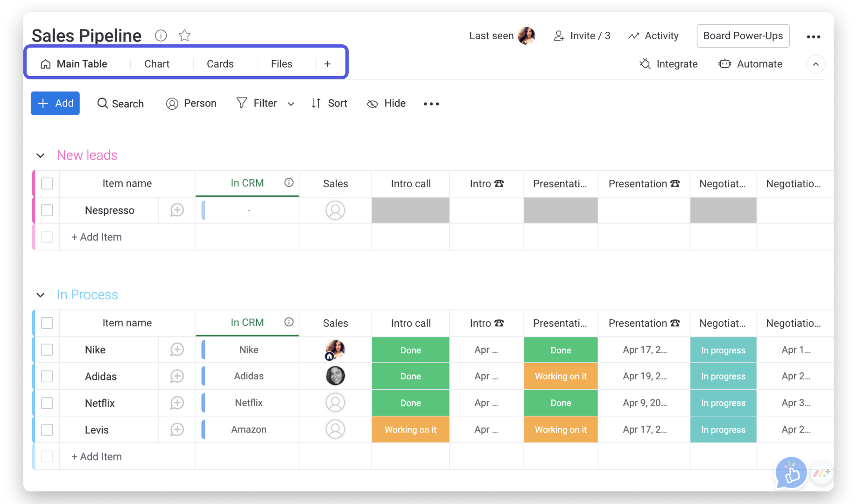Switch to the Files view tab
Image resolution: width=857 pixels, height=504 pixels.
click(x=281, y=64)
